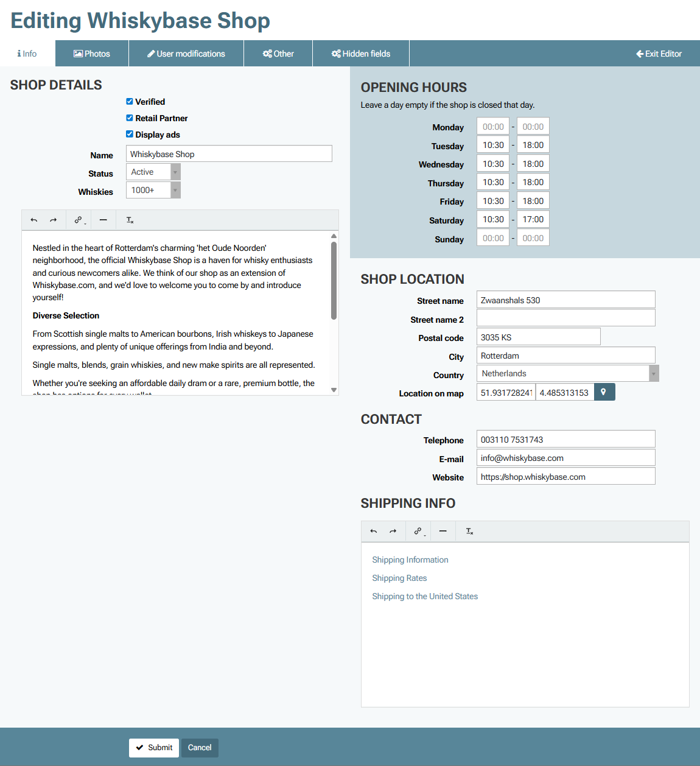Image resolution: width=700 pixels, height=766 pixels.
Task: Edit Thursday opening time
Action: (493, 181)
